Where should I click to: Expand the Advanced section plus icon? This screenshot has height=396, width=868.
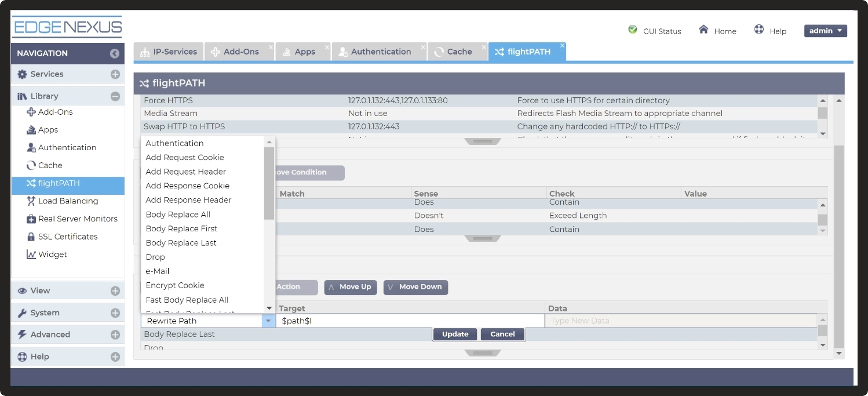coord(115,335)
